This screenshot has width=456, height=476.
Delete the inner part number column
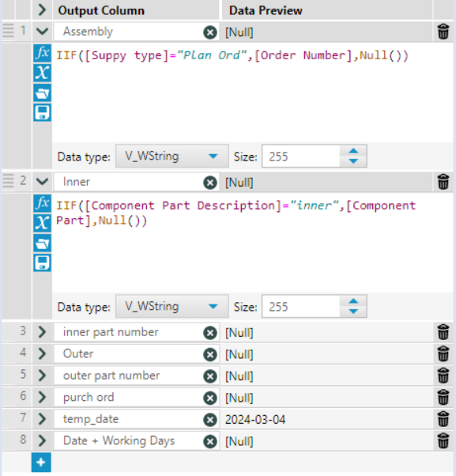[x=443, y=332]
